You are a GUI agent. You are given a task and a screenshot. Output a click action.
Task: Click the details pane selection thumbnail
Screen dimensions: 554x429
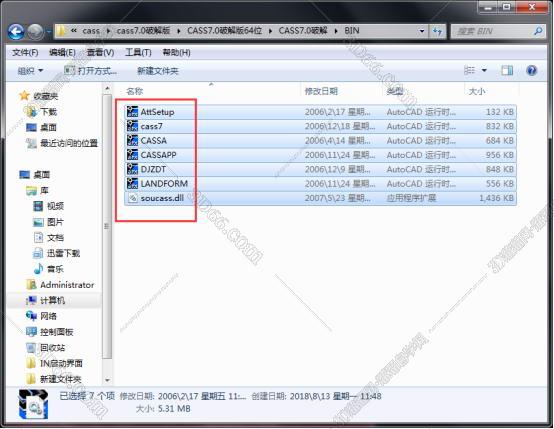pyautogui.click(x=34, y=404)
